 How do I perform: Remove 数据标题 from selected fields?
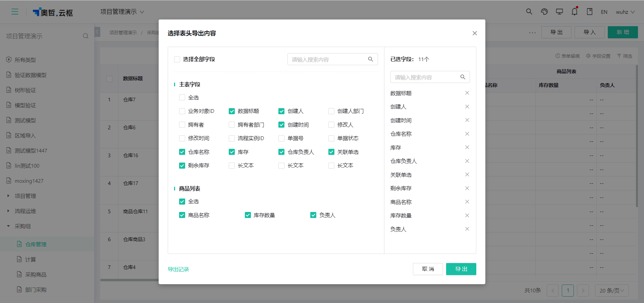point(467,93)
